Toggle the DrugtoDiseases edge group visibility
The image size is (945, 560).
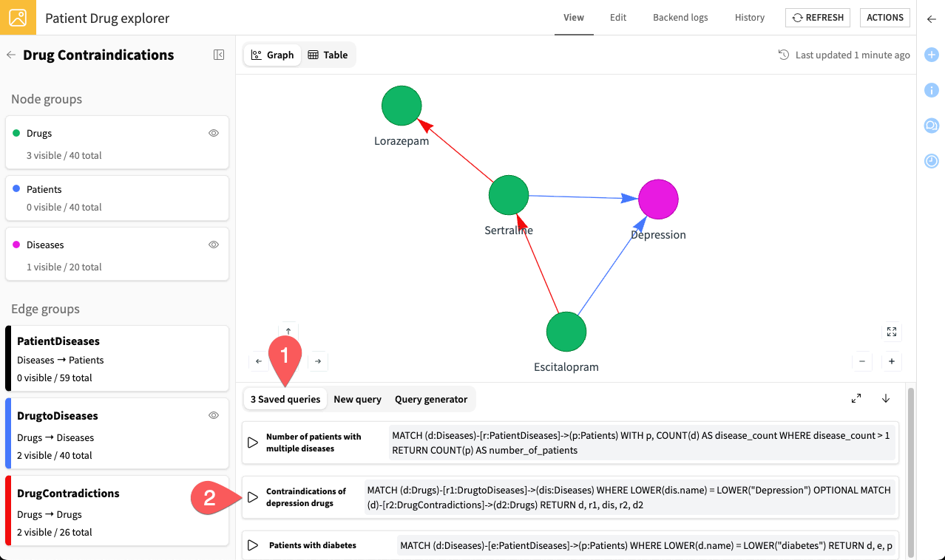pos(213,415)
